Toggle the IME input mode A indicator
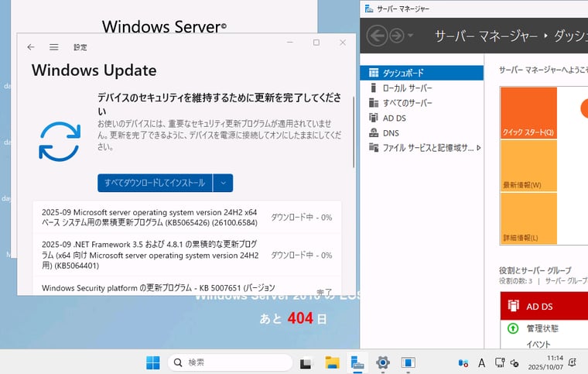The width and height of the screenshot is (588, 374). click(481, 362)
